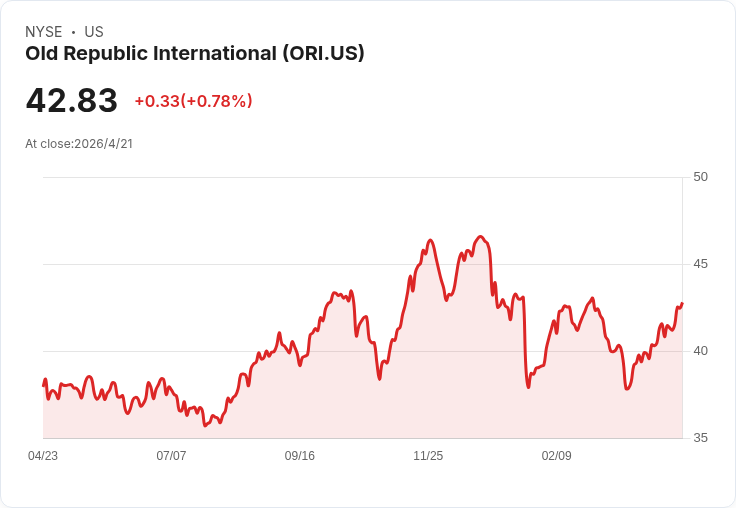Click the 09/16 x-axis date label
736x508 pixels.
coord(299,455)
